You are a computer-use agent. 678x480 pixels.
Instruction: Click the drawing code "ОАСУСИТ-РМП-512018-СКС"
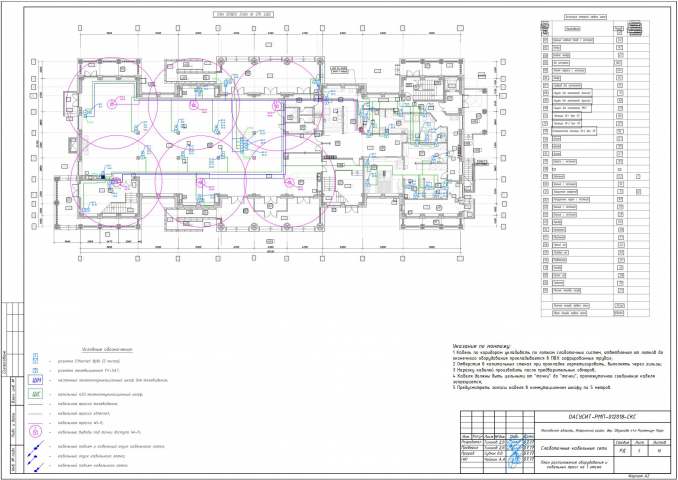[601, 417]
